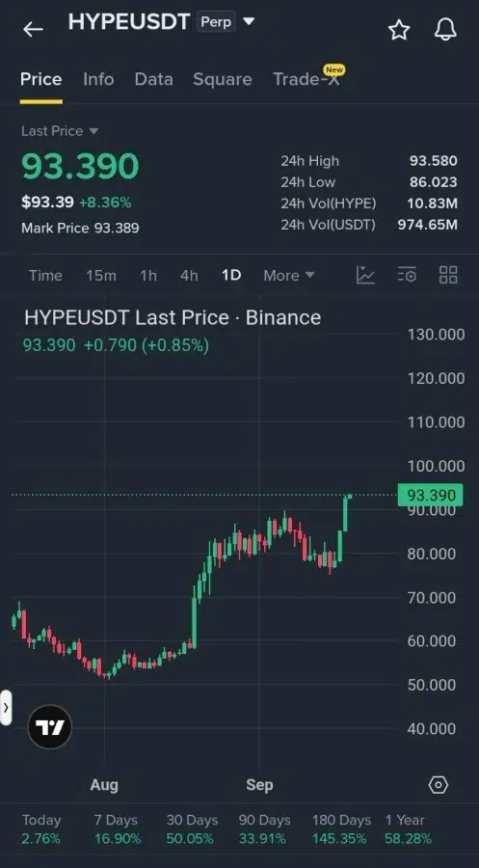Select the 180 Days performance range
Viewport: 479px width, 868px height.
(x=341, y=829)
